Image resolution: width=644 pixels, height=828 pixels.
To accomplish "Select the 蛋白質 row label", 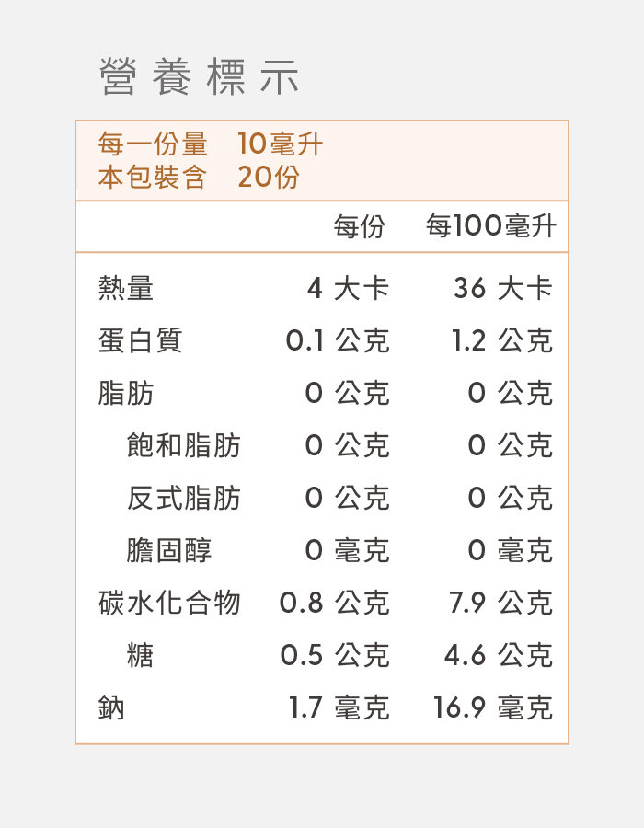I will (140, 341).
